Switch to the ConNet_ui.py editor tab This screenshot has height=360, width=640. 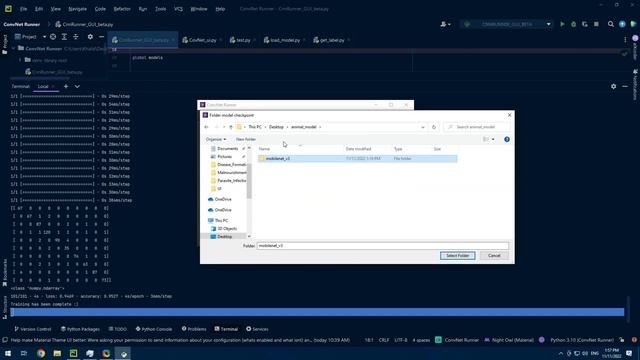pos(202,40)
